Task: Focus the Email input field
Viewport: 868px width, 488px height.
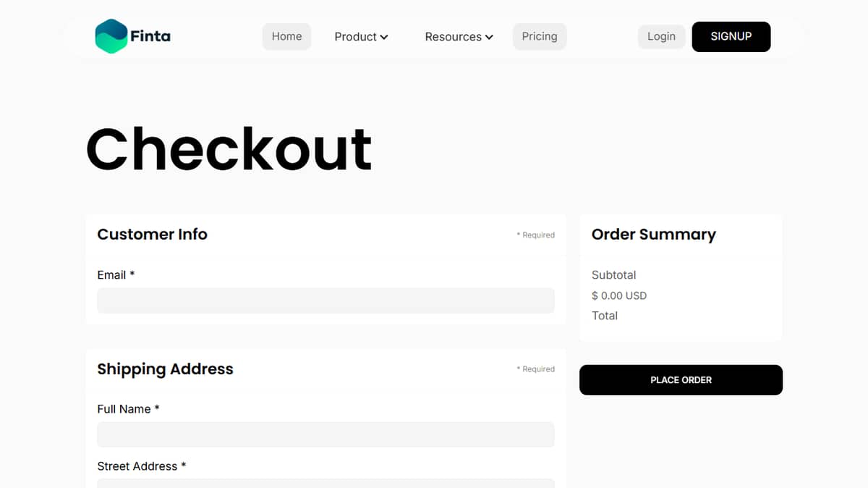Action: click(325, 300)
